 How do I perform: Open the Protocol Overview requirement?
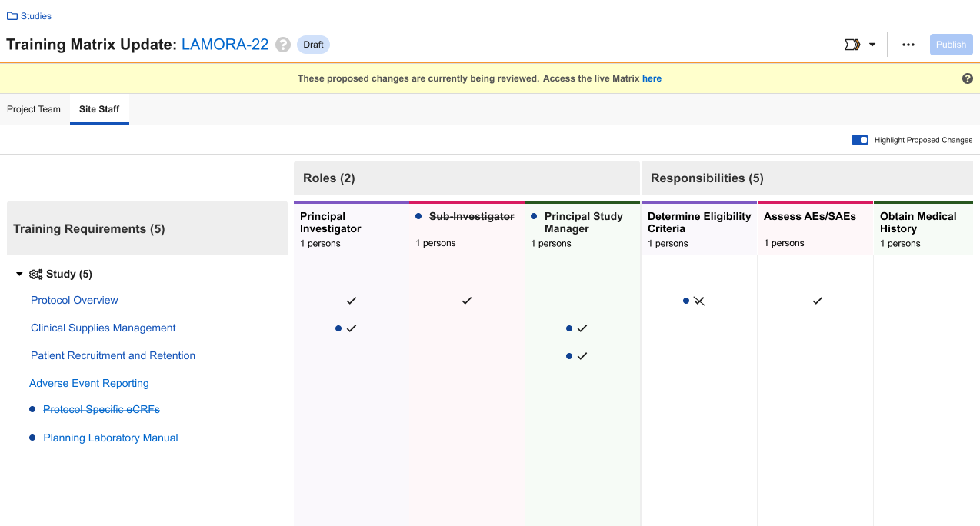75,300
